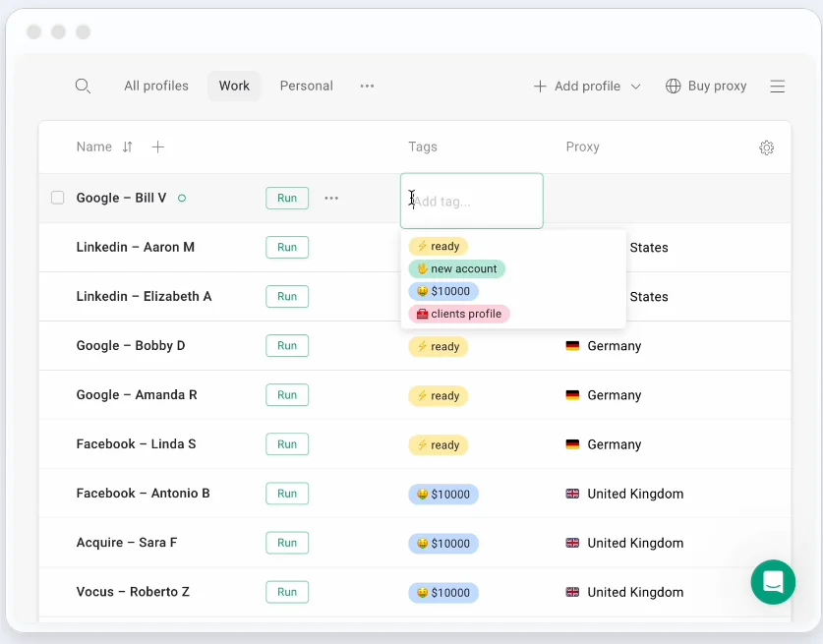
Task: Run the Linkedin – Elizabeth A profile
Action: point(287,297)
